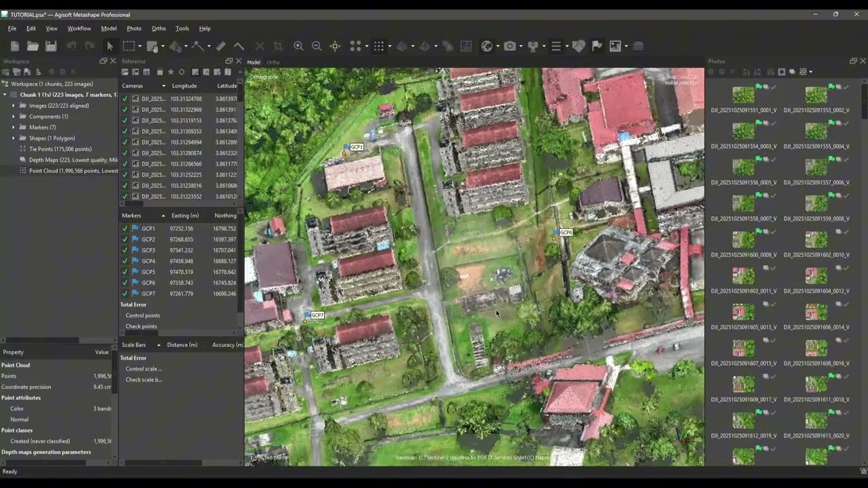The image size is (868, 488).
Task: Click Add Chunk icon in Workspace toolbar
Action: tap(7, 72)
